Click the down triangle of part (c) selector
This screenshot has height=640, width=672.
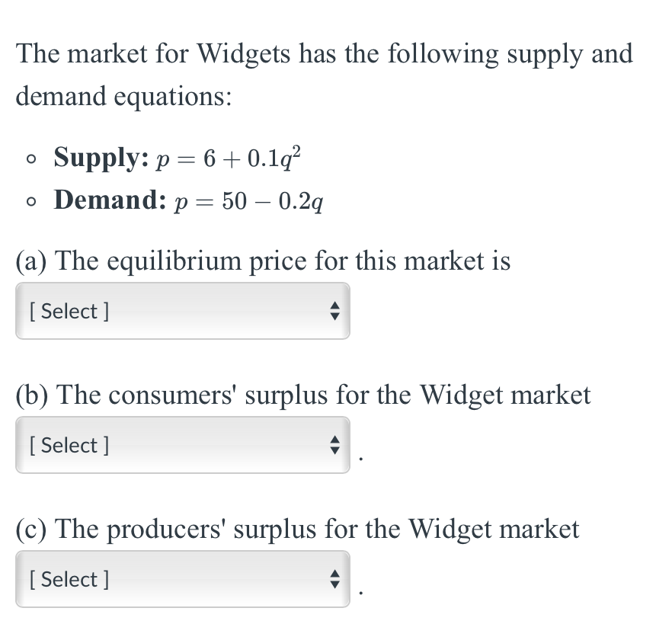[x=334, y=583]
